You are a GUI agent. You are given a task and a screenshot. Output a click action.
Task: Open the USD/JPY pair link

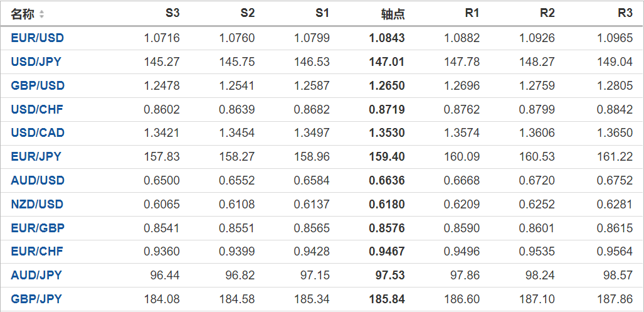pos(36,62)
